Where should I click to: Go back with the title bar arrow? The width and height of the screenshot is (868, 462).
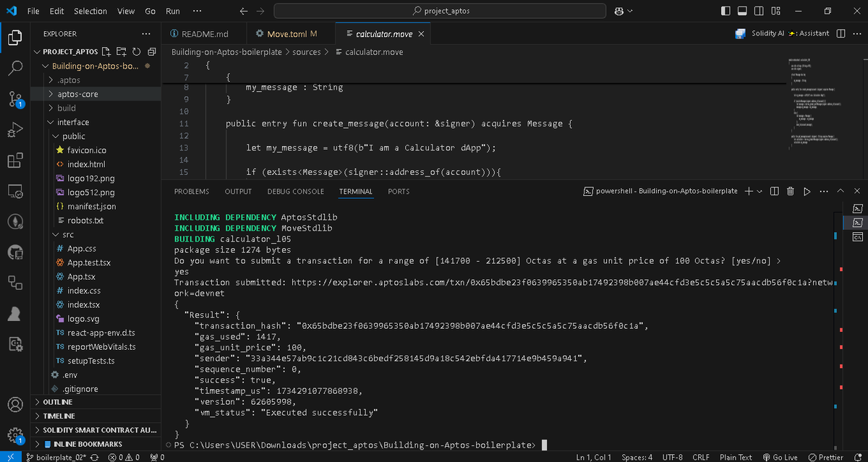(x=243, y=11)
